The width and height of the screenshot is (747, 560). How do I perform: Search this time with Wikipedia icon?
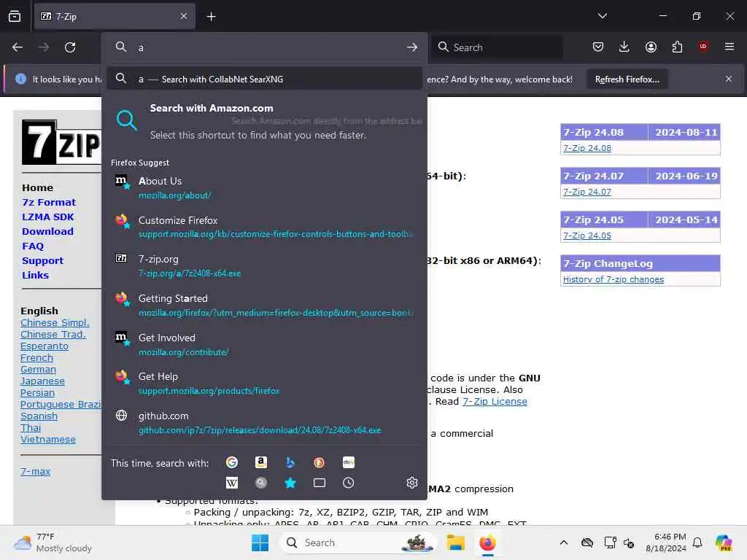tap(232, 483)
